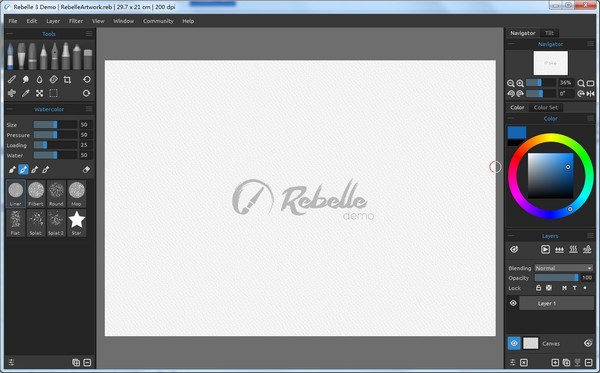This screenshot has height=373, width=600.
Task: Switch to the Color Set tab
Action: click(x=546, y=108)
